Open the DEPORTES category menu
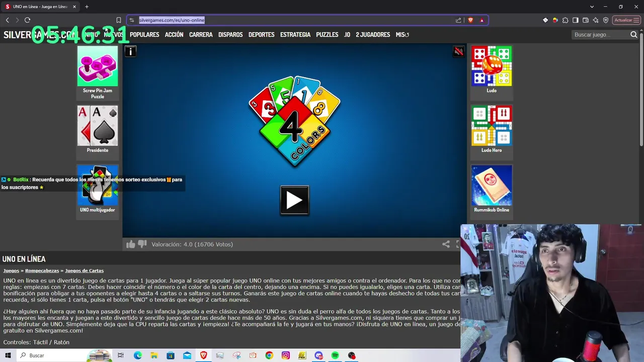 point(261,35)
